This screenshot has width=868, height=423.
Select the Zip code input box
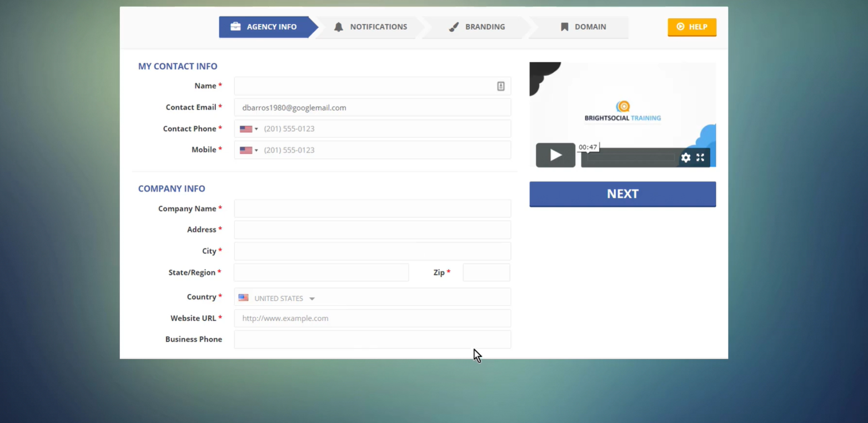486,273
